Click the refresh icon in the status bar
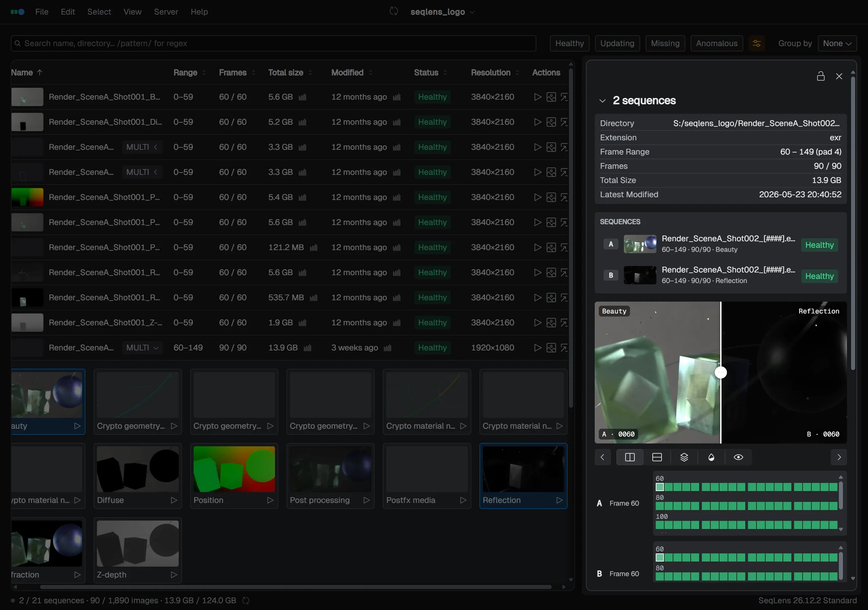This screenshot has height=610, width=868. click(x=246, y=601)
